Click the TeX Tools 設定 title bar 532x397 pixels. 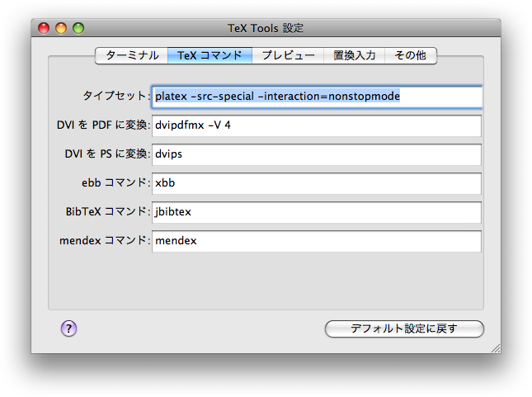[x=266, y=28]
